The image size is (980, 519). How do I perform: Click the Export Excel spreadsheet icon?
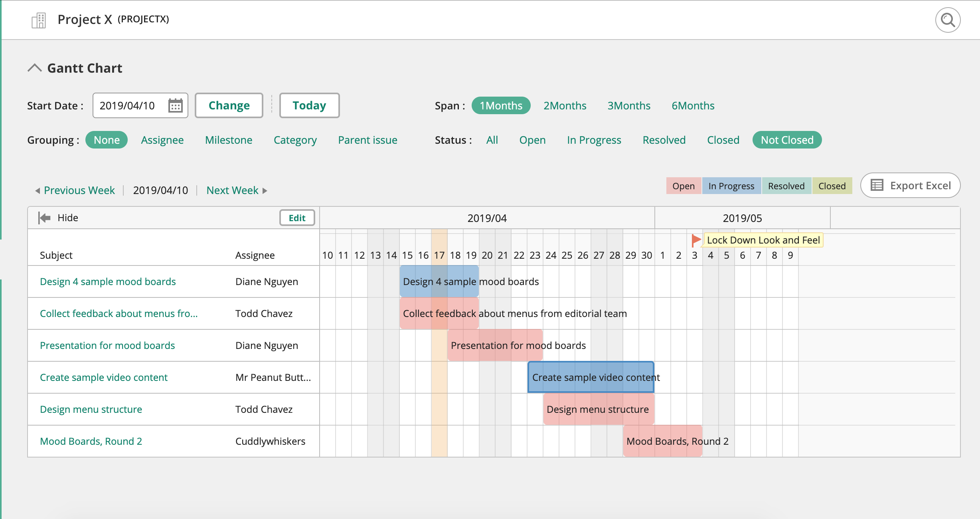coord(877,185)
